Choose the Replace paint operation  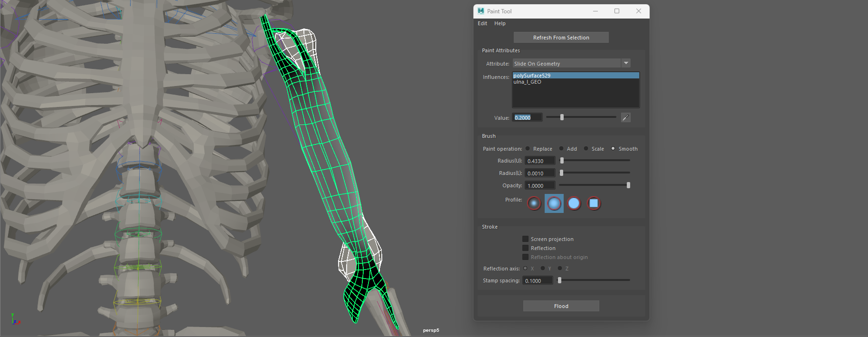[528, 149]
